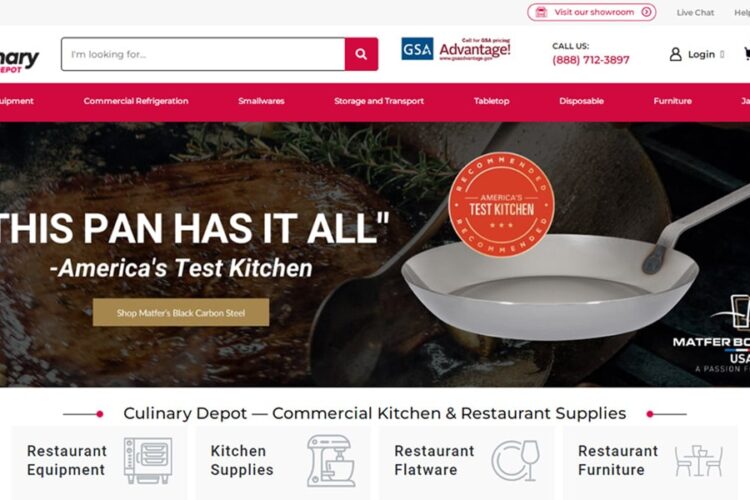Call the (888) 712-3897 phone link

[x=591, y=60]
